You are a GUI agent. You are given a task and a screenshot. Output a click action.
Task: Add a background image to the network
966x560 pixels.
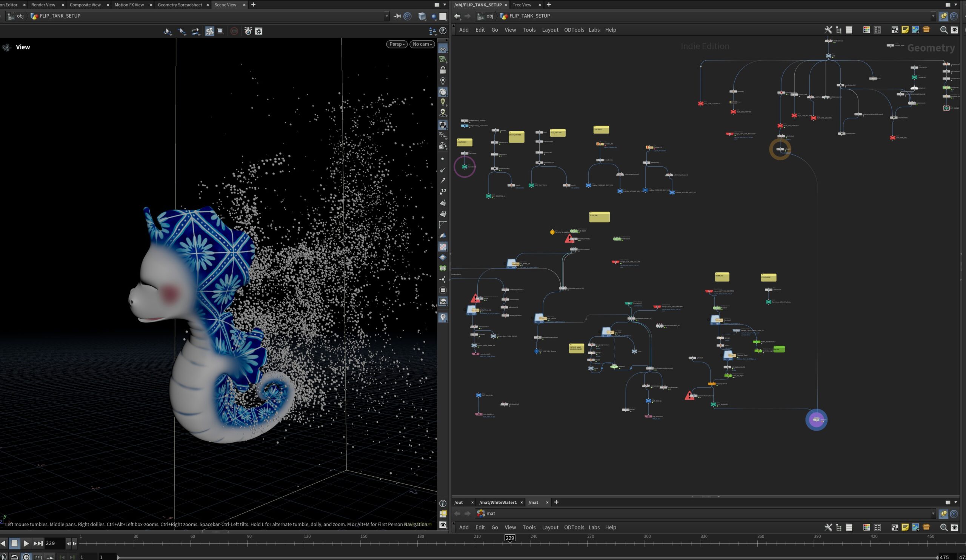coord(915,30)
